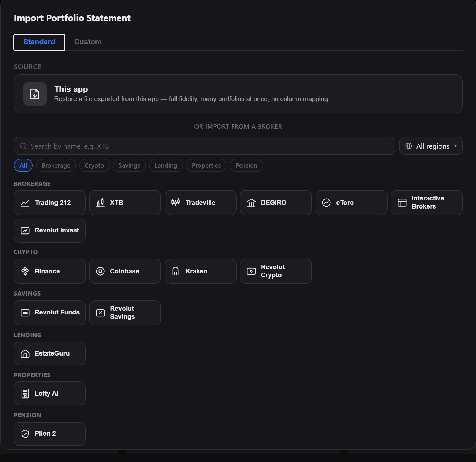Click the Revolut Invest chart icon

click(25, 231)
